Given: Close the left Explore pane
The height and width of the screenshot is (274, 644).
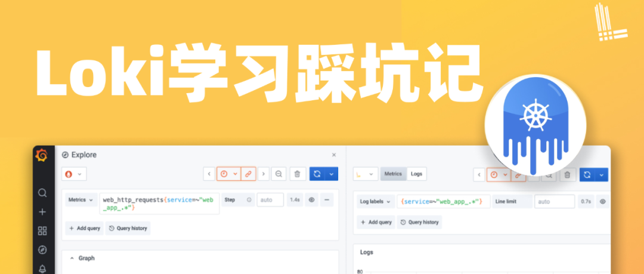Looking at the screenshot, I should [334, 155].
